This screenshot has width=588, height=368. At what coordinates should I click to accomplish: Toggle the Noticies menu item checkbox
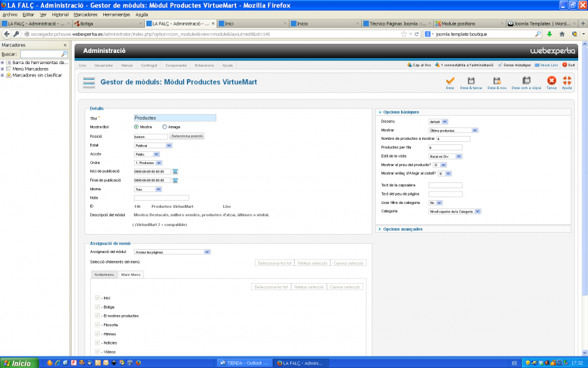coord(97,343)
